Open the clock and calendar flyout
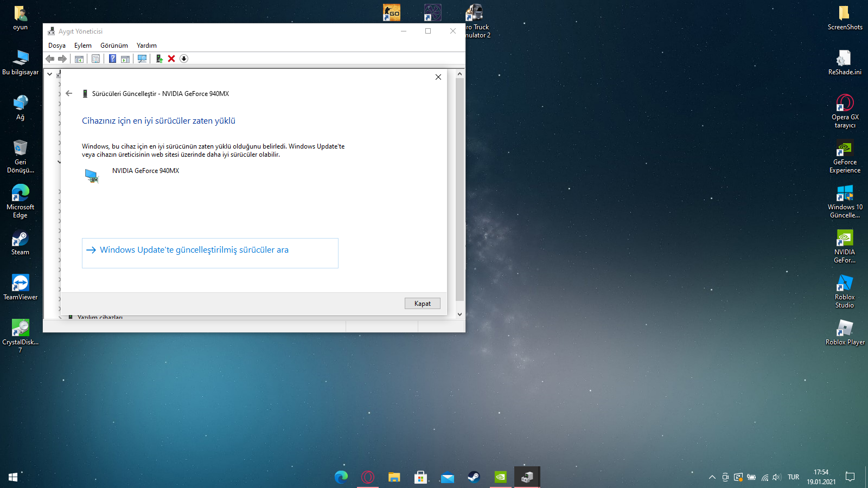 click(821, 477)
